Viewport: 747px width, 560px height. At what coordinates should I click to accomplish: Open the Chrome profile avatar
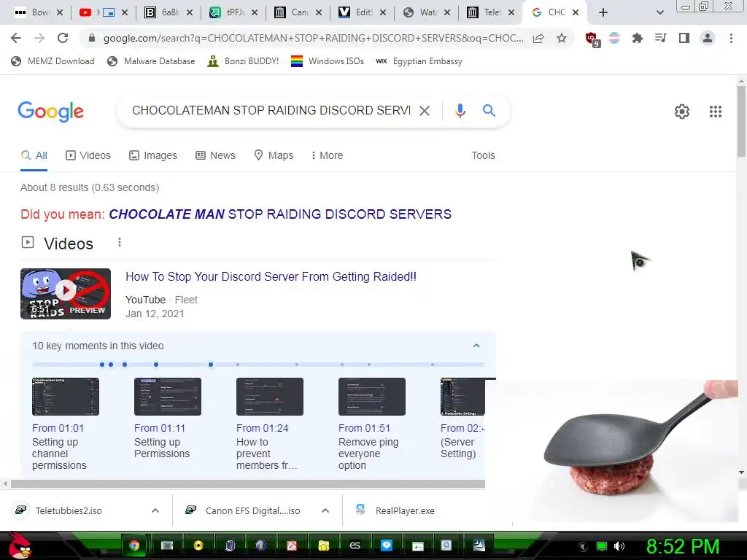708,38
